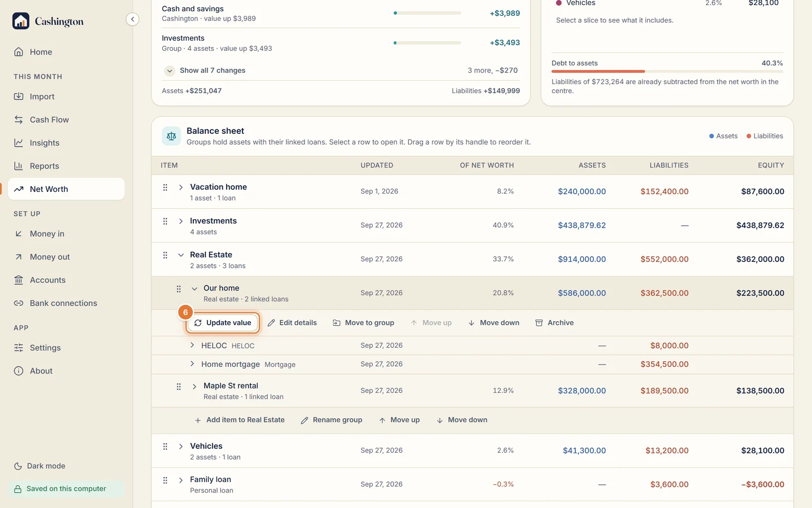This screenshot has width=812, height=508.
Task: Grab the drag handle on the Vehicles row
Action: 165,446
